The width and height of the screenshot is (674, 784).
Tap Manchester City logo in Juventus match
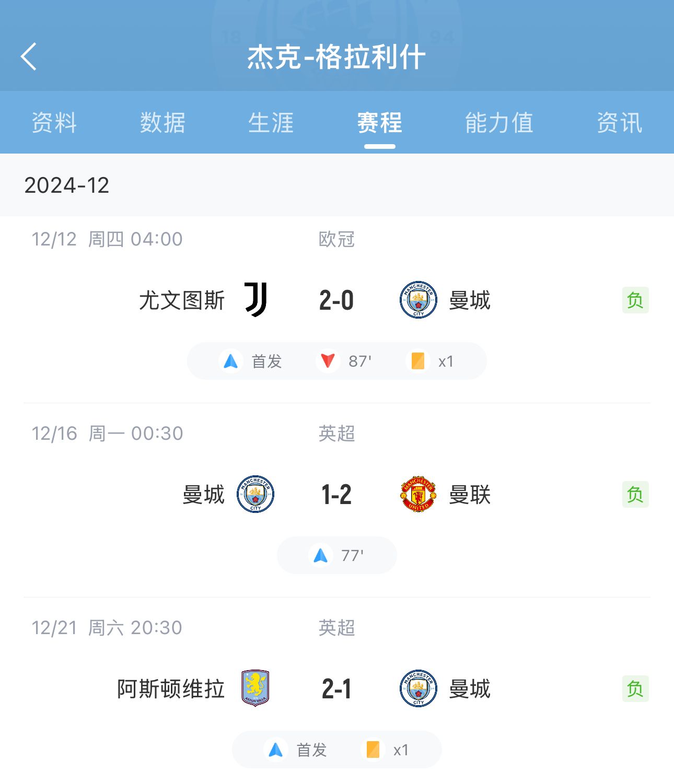click(418, 300)
